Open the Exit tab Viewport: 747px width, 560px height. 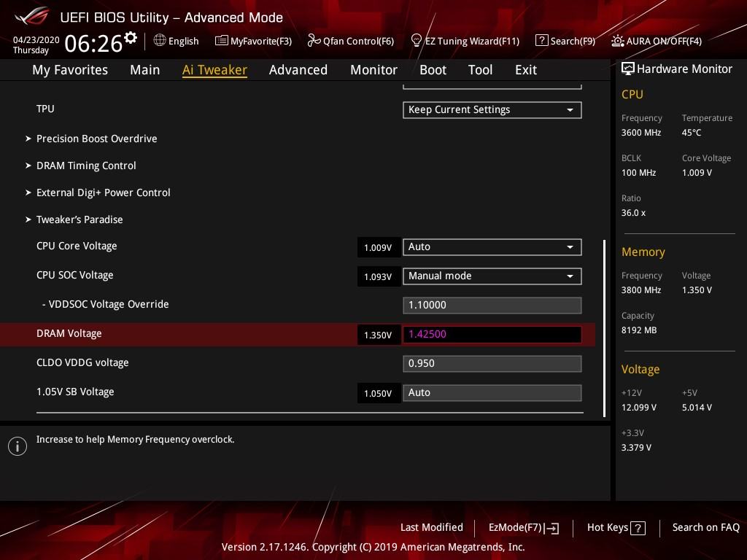(526, 70)
